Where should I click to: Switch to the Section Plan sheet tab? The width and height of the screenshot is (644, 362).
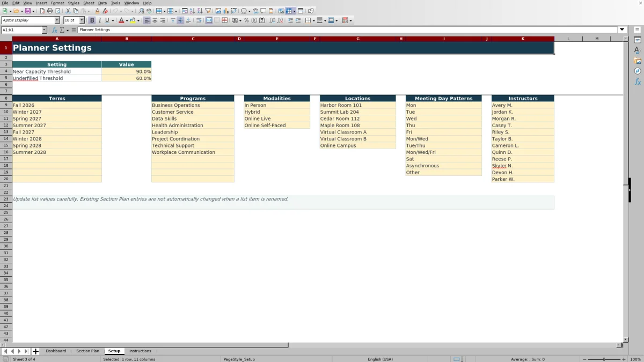coord(87,351)
